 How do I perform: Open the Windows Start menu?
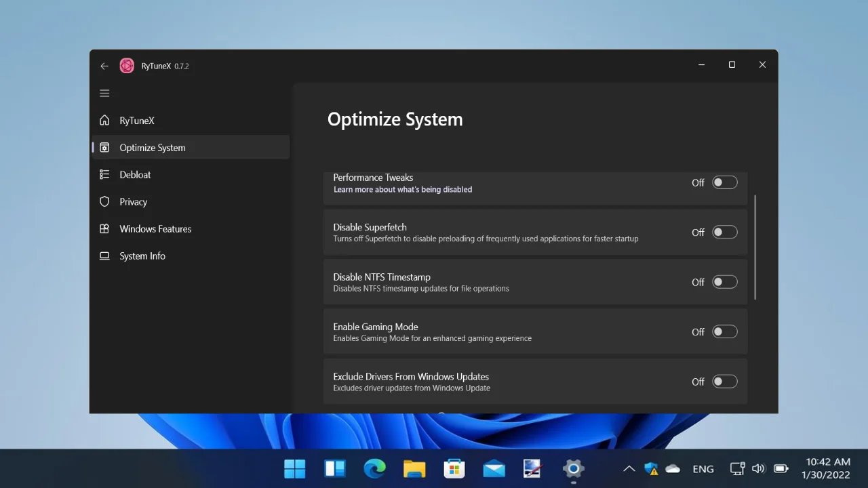(295, 468)
